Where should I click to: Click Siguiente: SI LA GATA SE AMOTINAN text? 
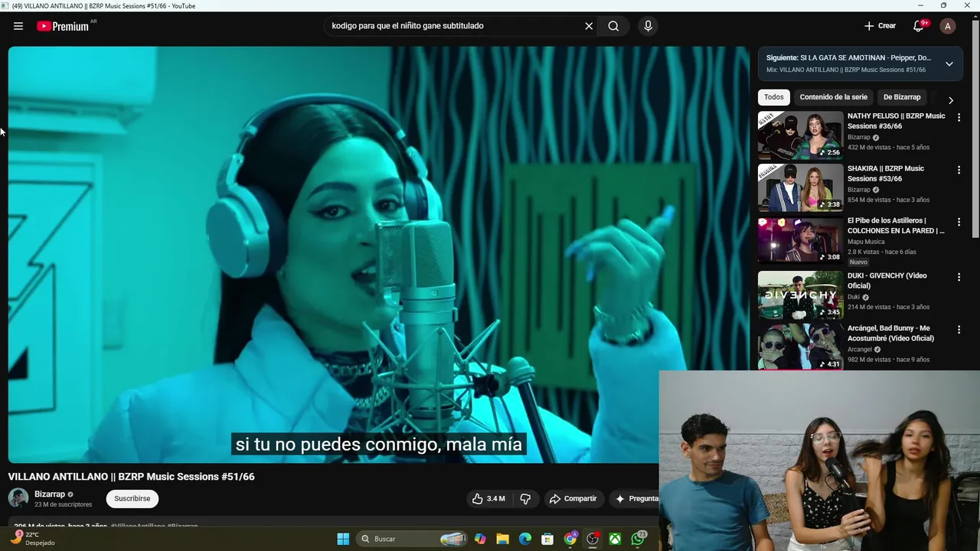[x=848, y=58]
